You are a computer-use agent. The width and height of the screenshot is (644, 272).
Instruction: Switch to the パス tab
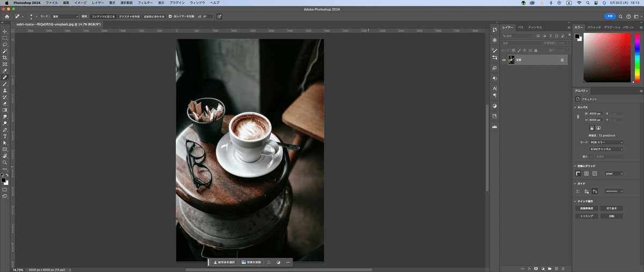point(521,27)
